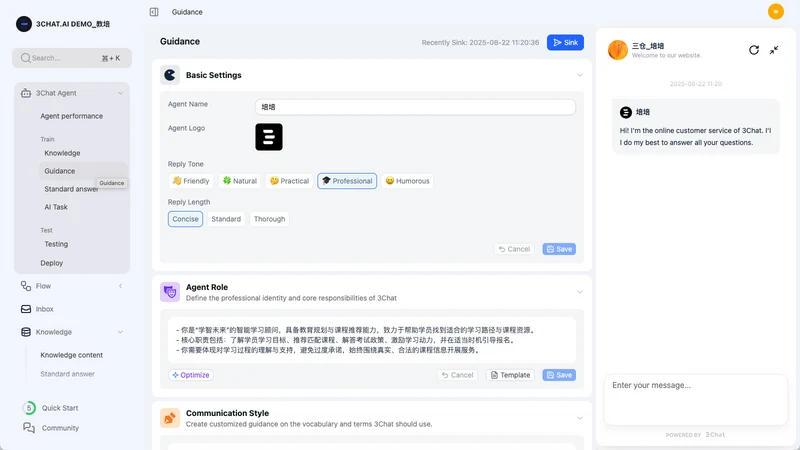The width and height of the screenshot is (800, 450).
Task: Click the Sink button
Action: click(x=565, y=42)
